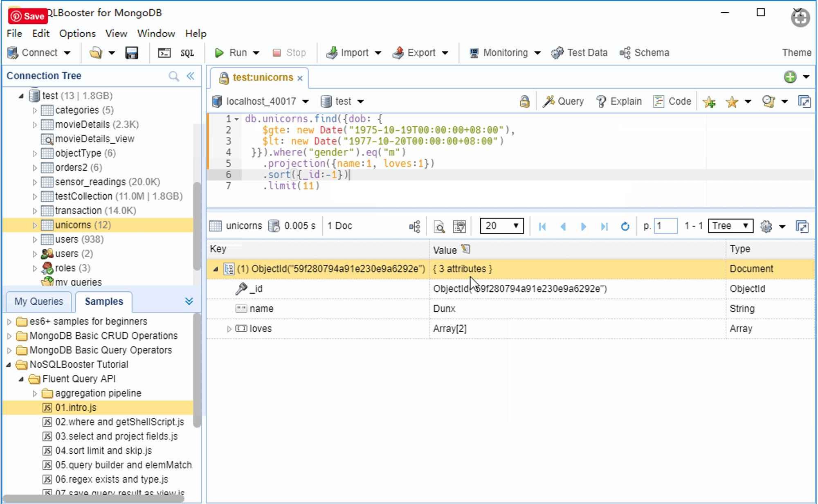This screenshot has height=504, width=818.
Task: Fold code at line 1 arrow
Action: point(236,119)
